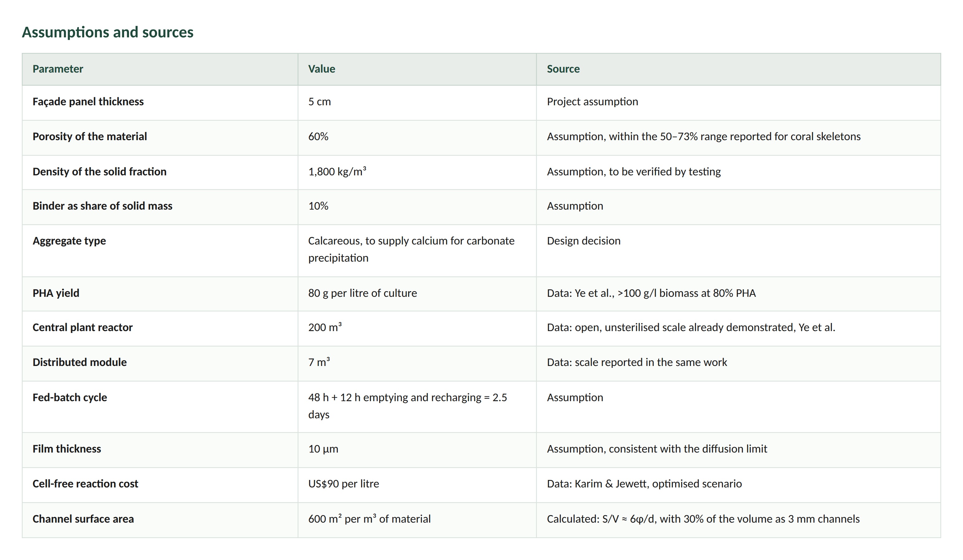Screen dimensions: 963x560
Task: Click the Calcareous aggregate value text
Action: tap(411, 249)
